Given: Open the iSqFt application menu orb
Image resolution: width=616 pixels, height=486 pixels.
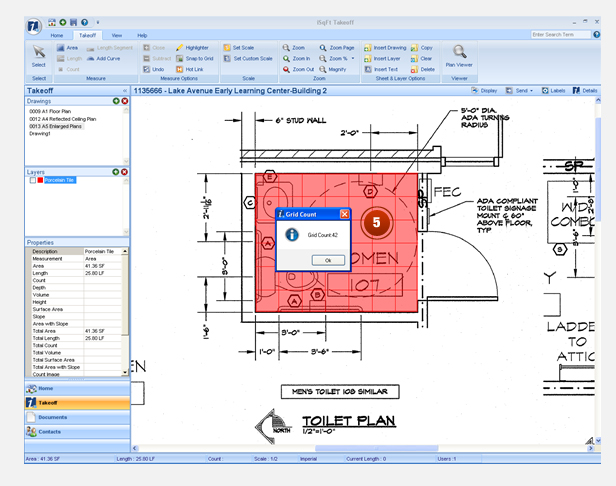Looking at the screenshot, I should (x=34, y=26).
